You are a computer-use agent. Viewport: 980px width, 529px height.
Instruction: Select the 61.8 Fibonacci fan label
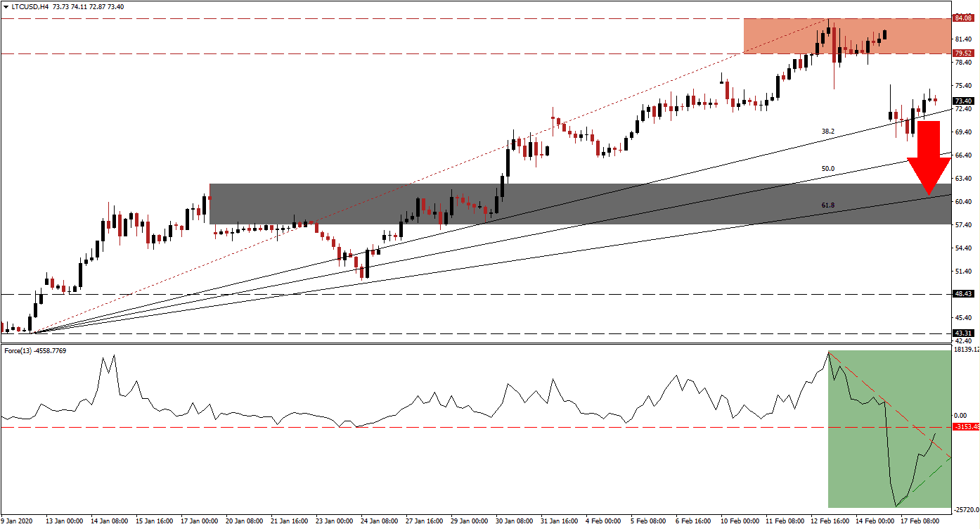pyautogui.click(x=827, y=205)
